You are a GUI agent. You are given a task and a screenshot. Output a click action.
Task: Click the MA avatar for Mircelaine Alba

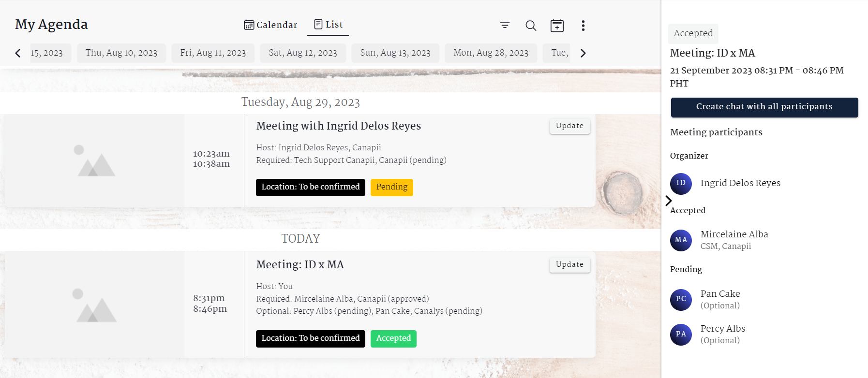tap(681, 240)
